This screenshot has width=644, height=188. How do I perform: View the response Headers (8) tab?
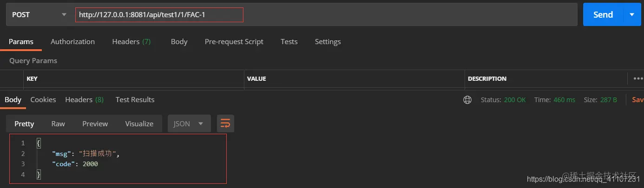(85, 100)
